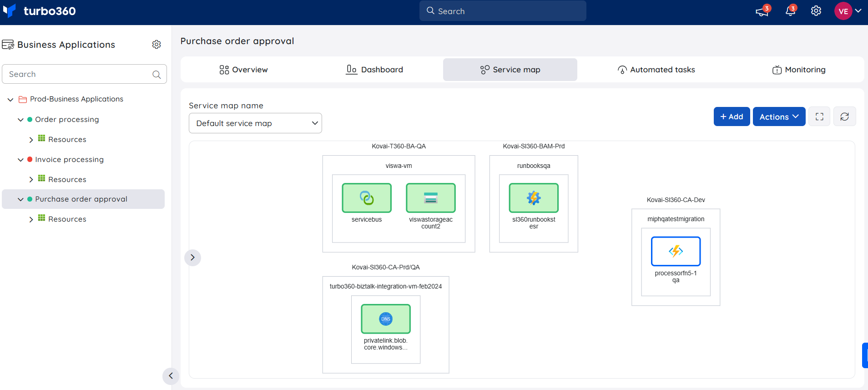Image resolution: width=868 pixels, height=390 pixels.
Task: Toggle fullscreen view of service map
Action: 819,116
